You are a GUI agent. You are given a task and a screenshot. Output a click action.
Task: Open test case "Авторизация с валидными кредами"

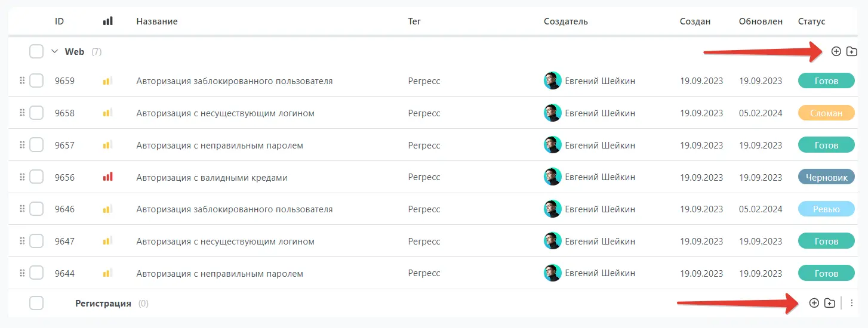[x=212, y=177]
